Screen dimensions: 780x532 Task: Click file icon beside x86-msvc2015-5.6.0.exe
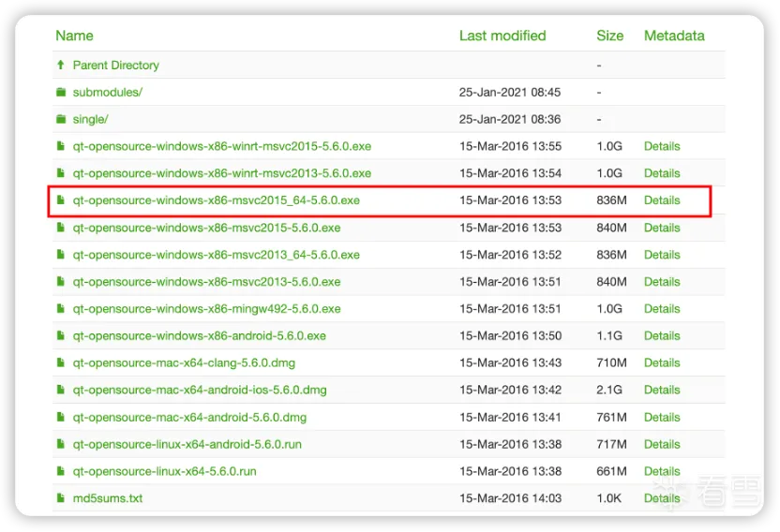pyautogui.click(x=61, y=228)
